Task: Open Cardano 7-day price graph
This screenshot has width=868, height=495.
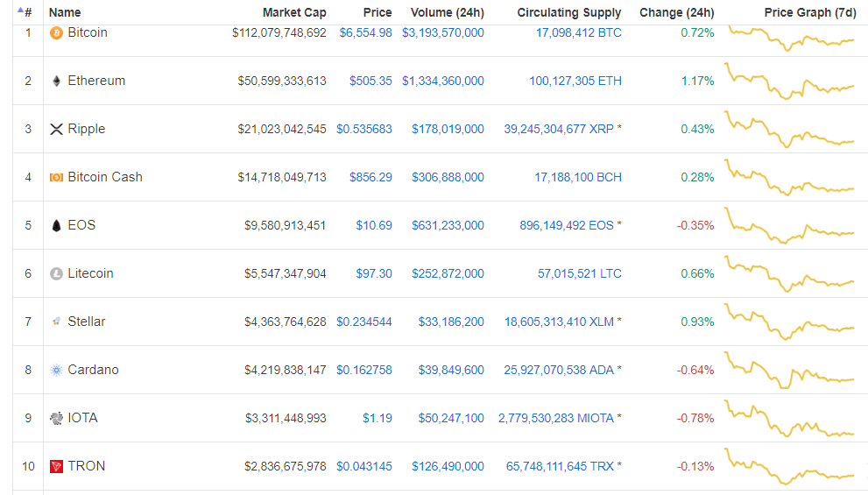Action: (791, 371)
